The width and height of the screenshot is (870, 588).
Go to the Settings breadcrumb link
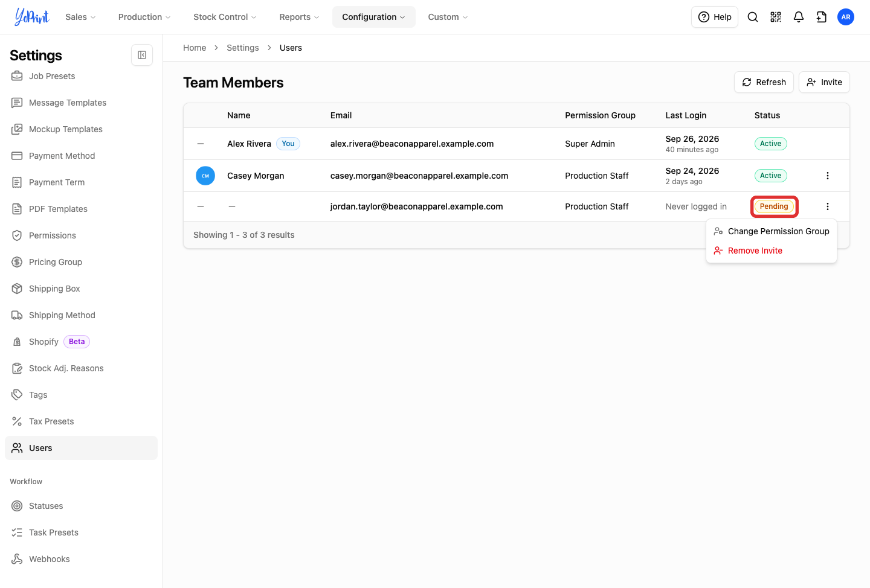point(243,48)
